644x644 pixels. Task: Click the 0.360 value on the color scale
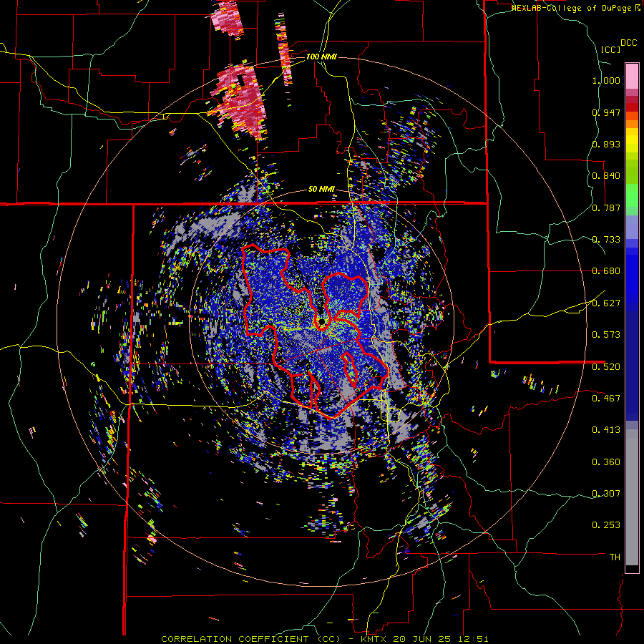tap(606, 462)
